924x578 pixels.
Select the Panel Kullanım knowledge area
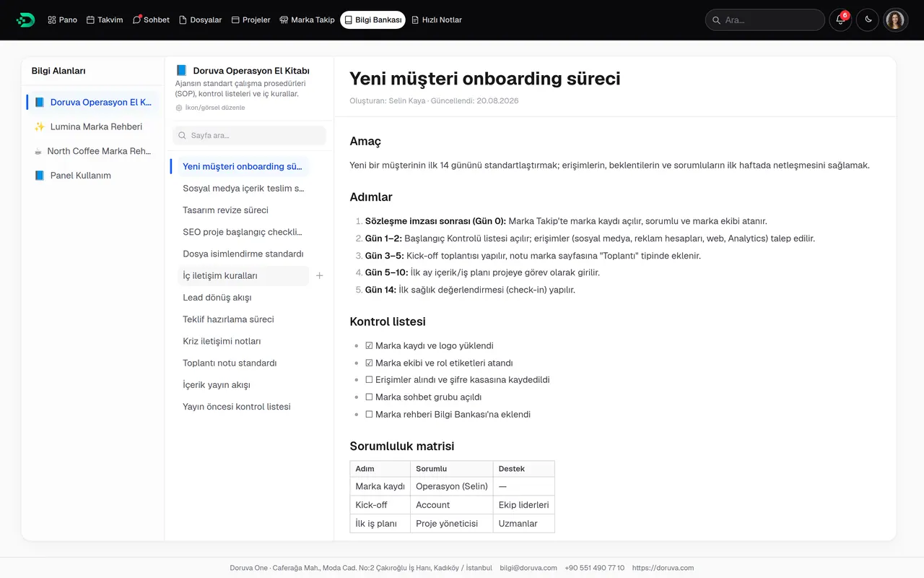click(93, 176)
